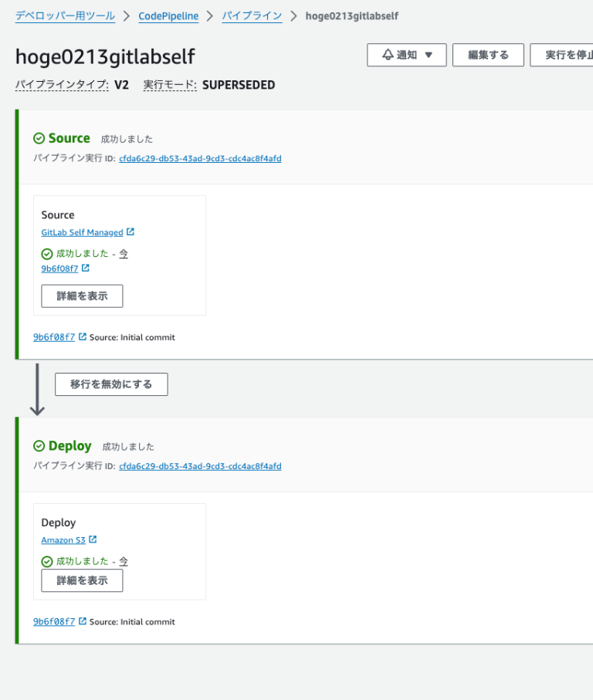Open the 通知 dropdown menu
Image resolution: width=593 pixels, height=700 pixels.
pyautogui.click(x=406, y=55)
